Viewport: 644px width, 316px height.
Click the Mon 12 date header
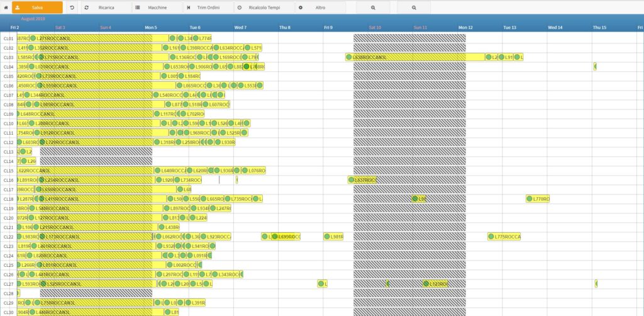[465, 28]
